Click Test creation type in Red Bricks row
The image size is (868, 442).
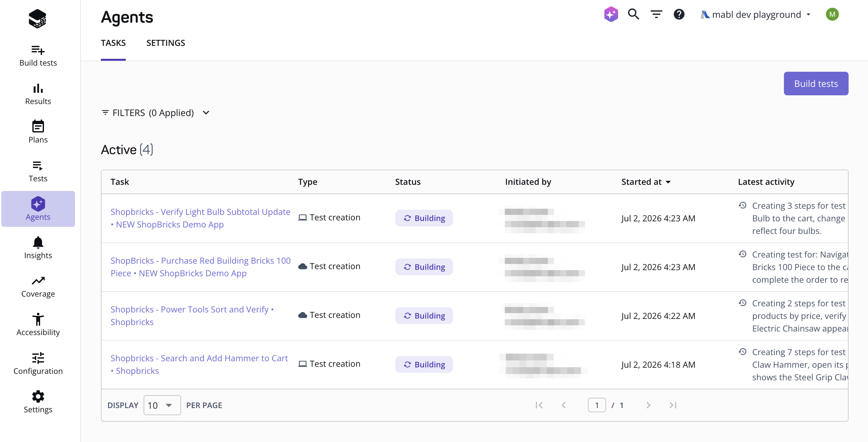pyautogui.click(x=329, y=266)
